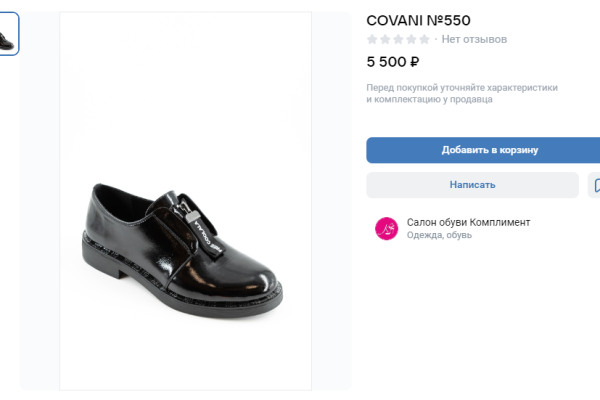The image size is (600, 400).
Task: Click the COVANI №550 product title
Action: point(418,20)
